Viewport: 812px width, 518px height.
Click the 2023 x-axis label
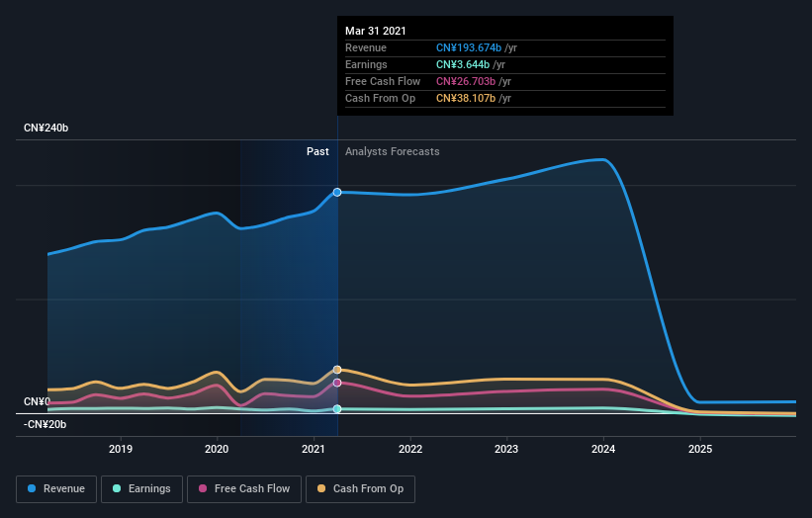tap(506, 449)
